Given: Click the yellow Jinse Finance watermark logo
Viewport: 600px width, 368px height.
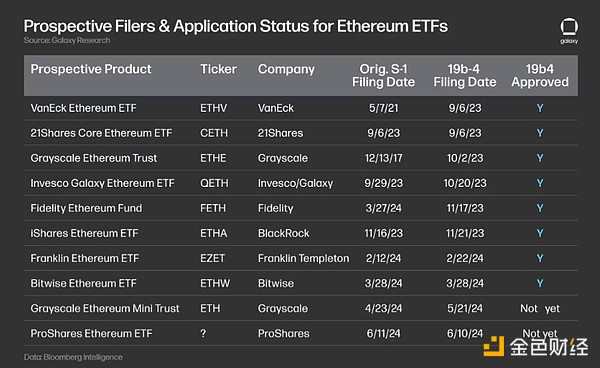Looking at the screenshot, I should [494, 346].
